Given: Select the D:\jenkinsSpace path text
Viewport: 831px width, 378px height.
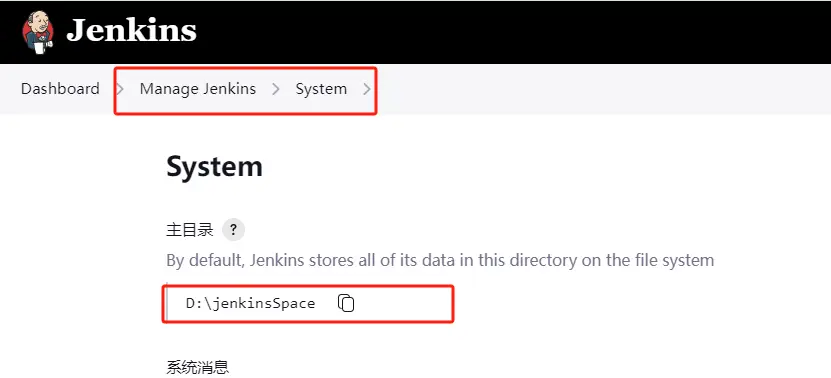Looking at the screenshot, I should (251, 303).
